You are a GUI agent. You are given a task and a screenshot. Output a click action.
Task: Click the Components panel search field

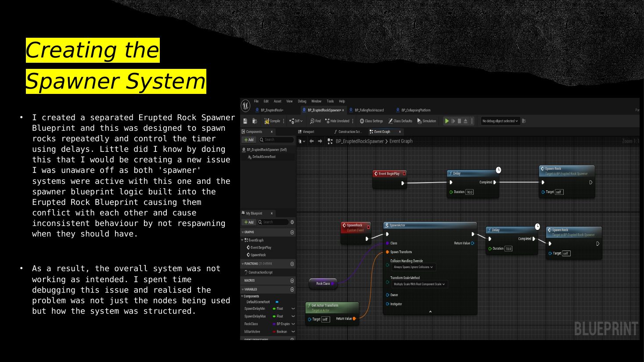tap(276, 140)
